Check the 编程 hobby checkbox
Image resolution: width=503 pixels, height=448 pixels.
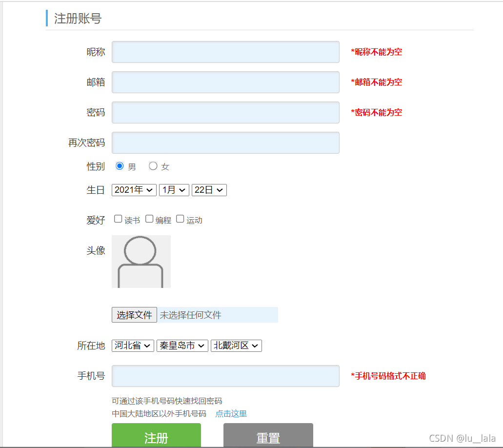tap(149, 219)
